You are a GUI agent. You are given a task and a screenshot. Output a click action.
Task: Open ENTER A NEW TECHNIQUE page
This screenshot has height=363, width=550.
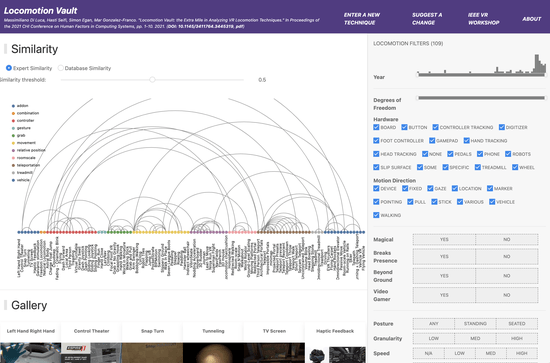tap(362, 19)
